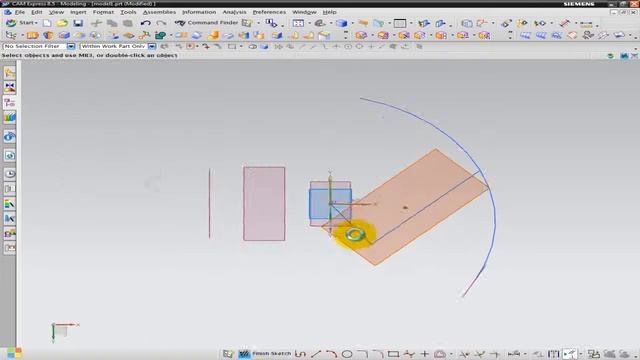
Task: Open the Part Navigator side tab
Action: point(9,102)
